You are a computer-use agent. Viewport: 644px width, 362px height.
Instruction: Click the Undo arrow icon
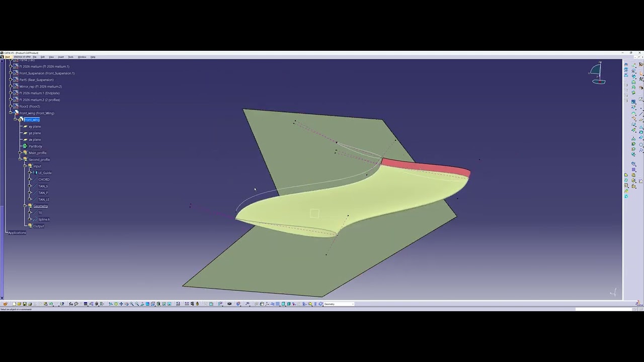coord(51,304)
